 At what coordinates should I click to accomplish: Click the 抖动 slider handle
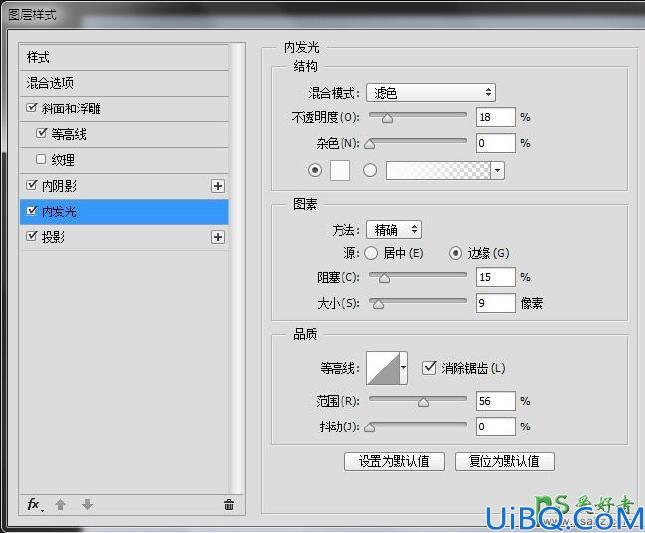[370, 428]
